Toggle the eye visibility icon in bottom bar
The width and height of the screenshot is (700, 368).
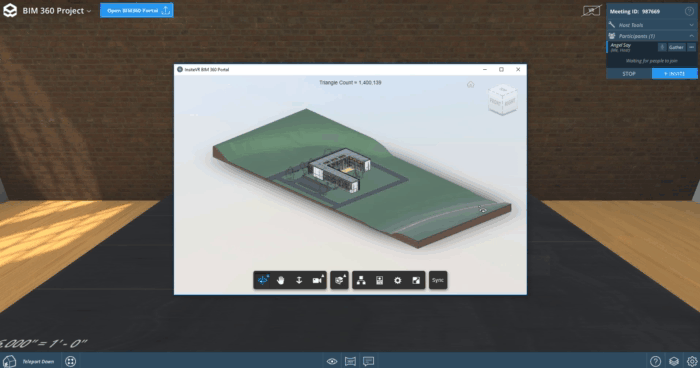point(332,361)
